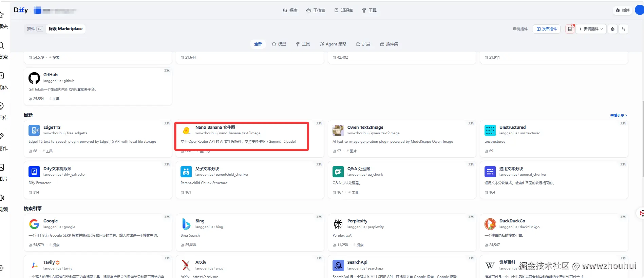Click the ArXiv plugin logo

pos(186,265)
